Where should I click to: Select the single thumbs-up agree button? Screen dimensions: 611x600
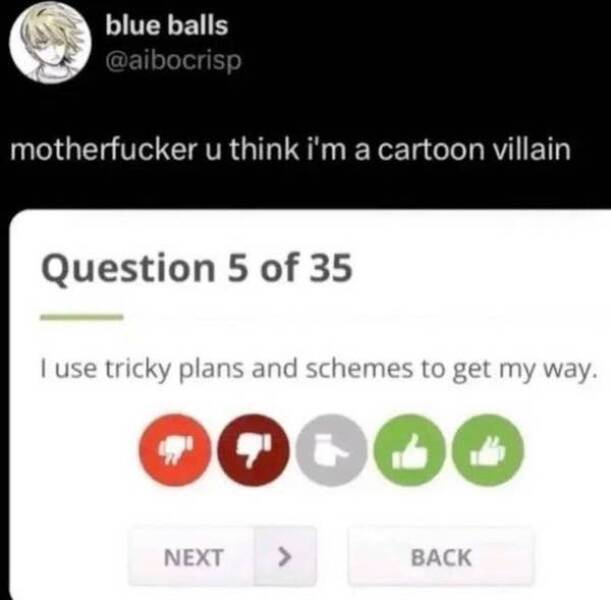click(410, 450)
